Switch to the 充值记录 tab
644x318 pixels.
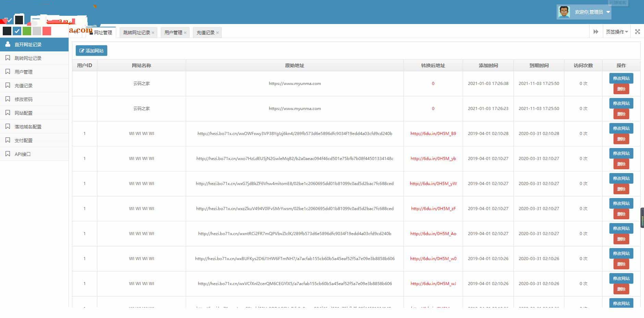coord(205,32)
